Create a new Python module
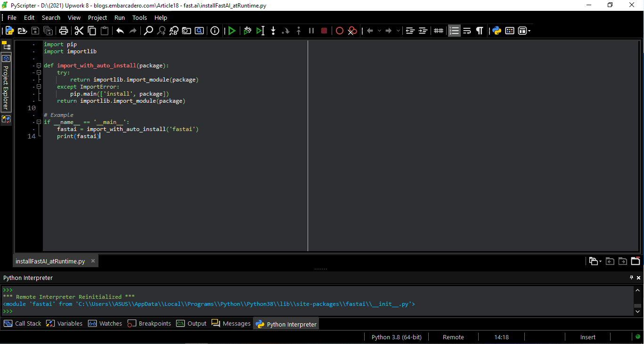The image size is (644, 344). 9,31
